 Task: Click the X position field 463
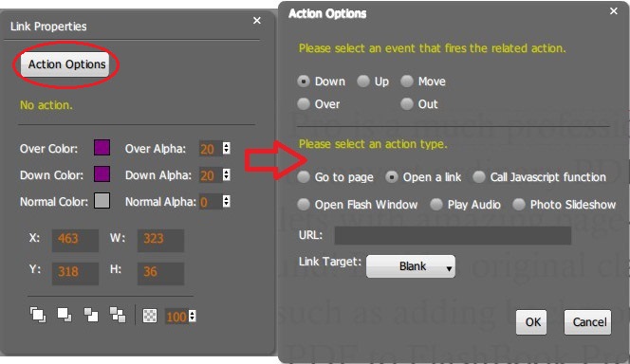(75, 240)
